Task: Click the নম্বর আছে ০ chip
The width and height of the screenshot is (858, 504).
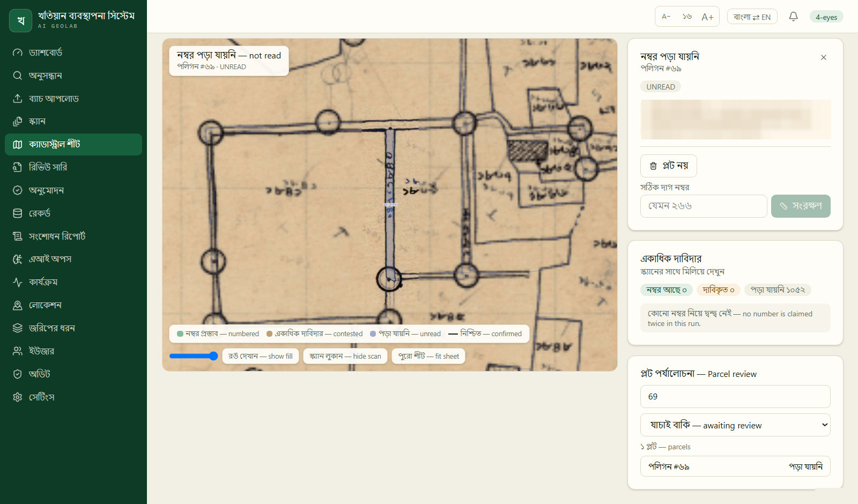Action: point(667,290)
